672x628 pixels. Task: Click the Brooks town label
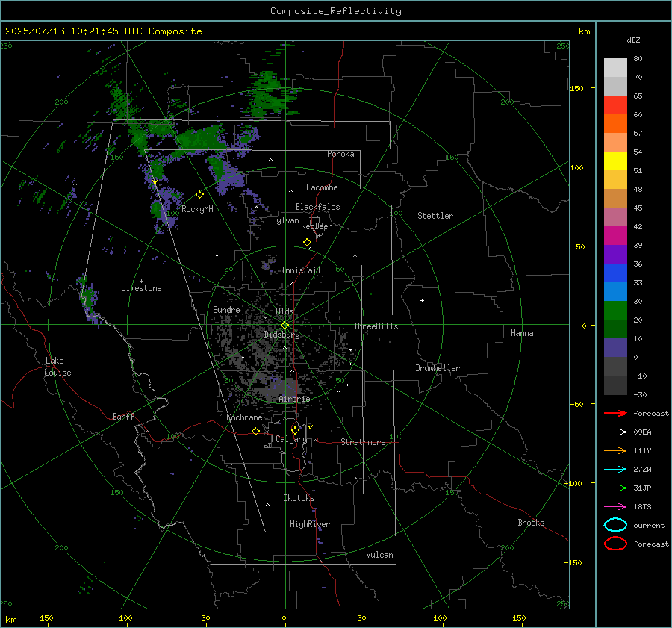click(x=531, y=523)
